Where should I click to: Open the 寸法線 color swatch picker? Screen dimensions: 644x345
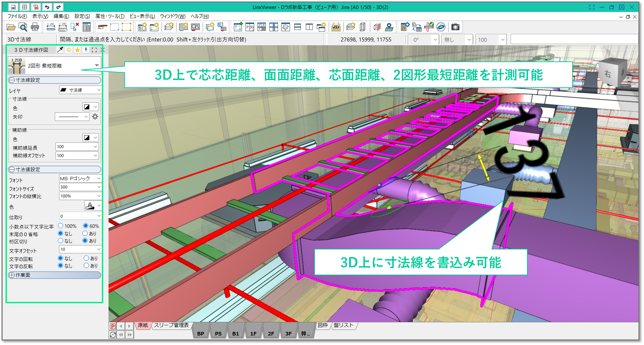[x=90, y=107]
